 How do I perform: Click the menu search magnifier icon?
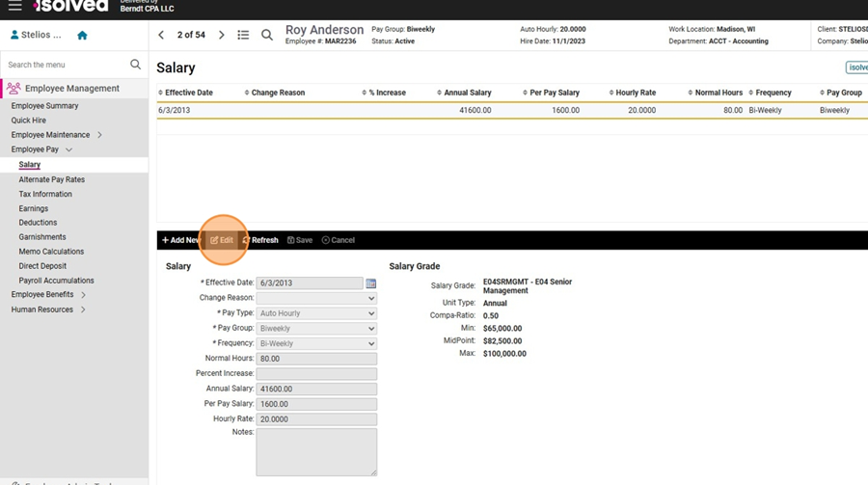click(x=136, y=65)
